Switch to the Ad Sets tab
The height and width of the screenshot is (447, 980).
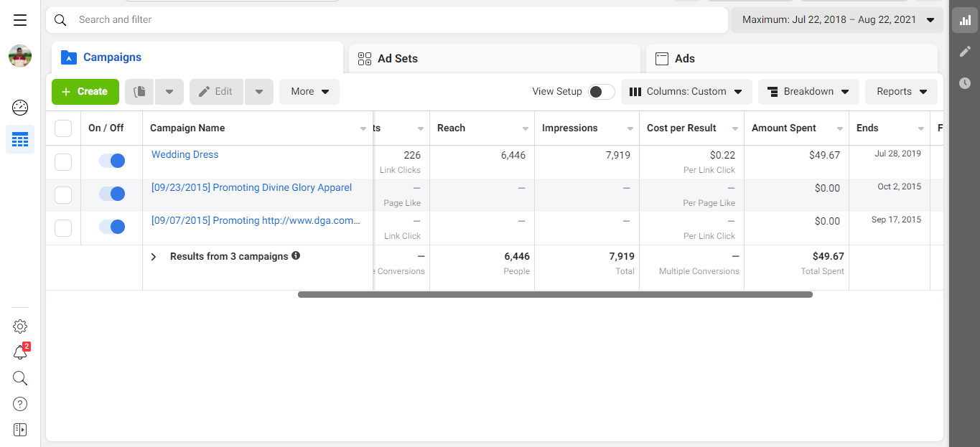494,59
